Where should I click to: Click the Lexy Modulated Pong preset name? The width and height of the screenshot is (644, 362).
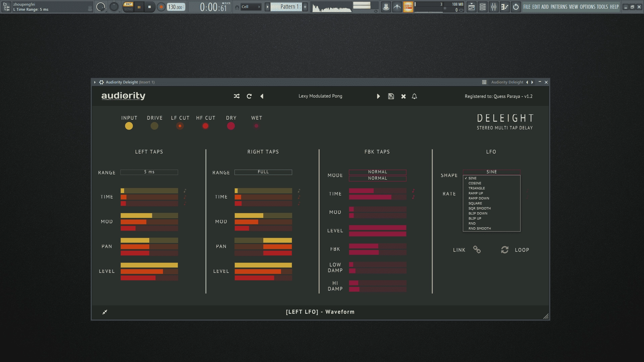[320, 96]
